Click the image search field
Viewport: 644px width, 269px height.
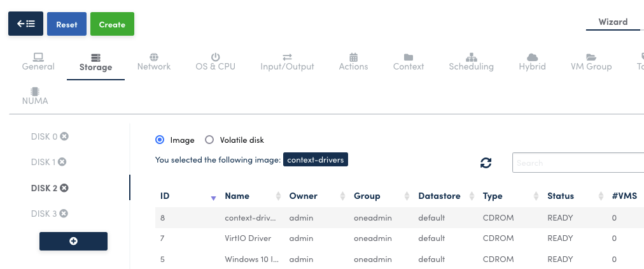click(576, 163)
